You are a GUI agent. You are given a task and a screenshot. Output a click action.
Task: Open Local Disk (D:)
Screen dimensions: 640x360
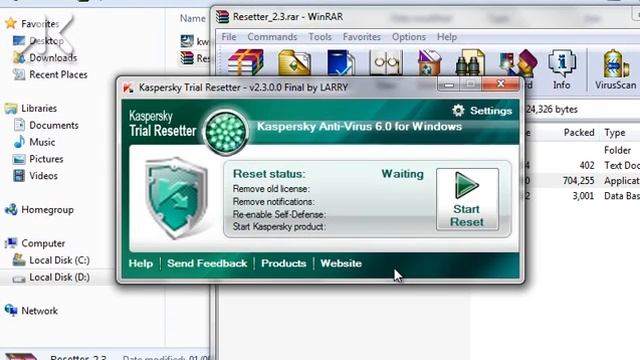(59, 277)
